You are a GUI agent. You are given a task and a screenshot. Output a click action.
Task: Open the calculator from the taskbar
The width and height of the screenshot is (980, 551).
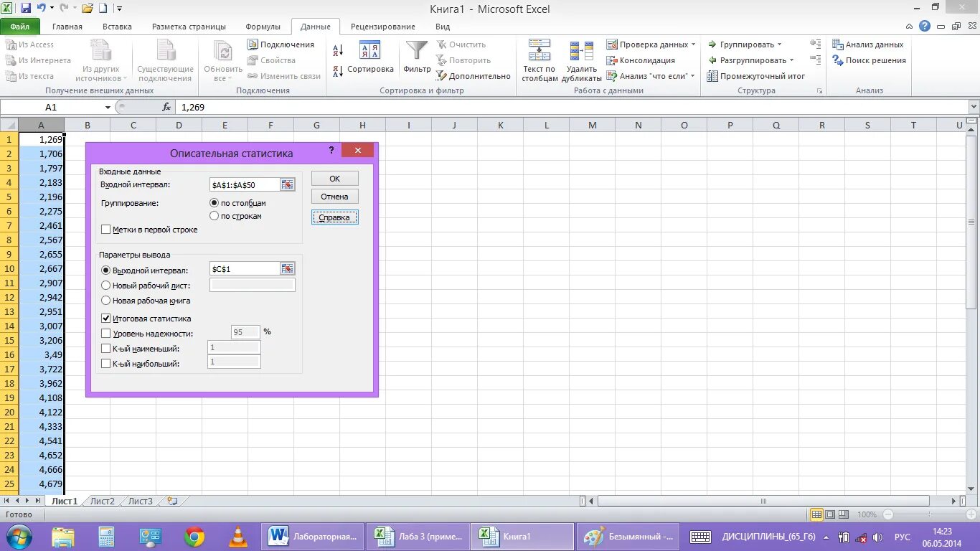[x=106, y=537]
